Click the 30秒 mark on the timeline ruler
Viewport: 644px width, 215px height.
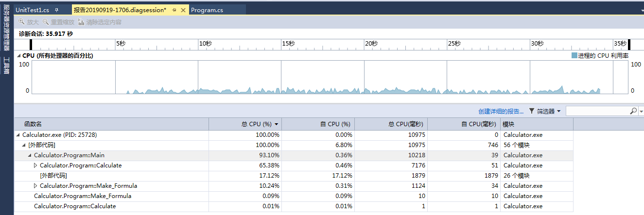point(537,44)
